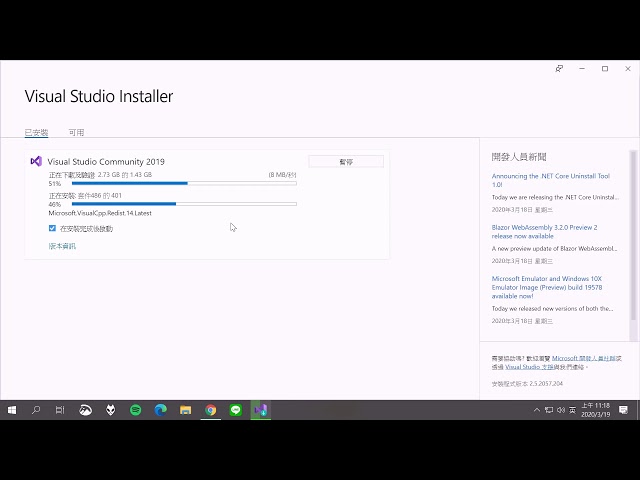Open the Visual Studio support link
The width and height of the screenshot is (640, 480).
click(x=530, y=367)
